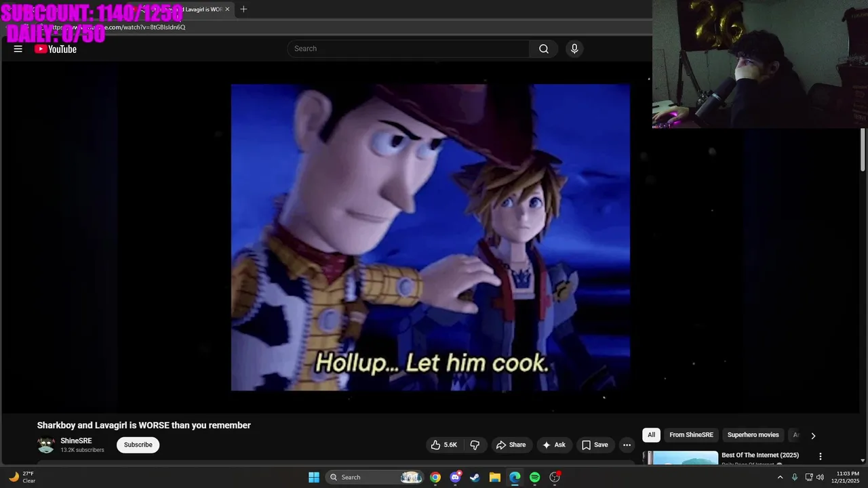Screen dimensions: 868x488
Task: Click the taskbar Search box
Action: 375,477
